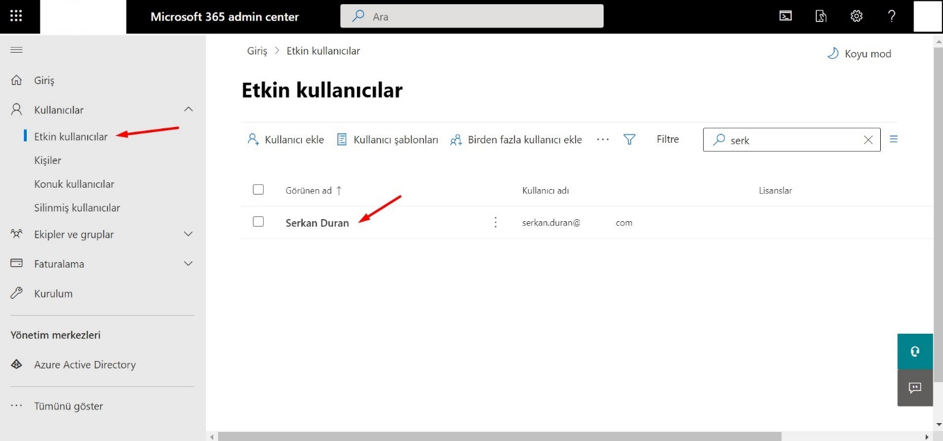
Task: Click the Azure Active Directory icon
Action: pos(17,365)
